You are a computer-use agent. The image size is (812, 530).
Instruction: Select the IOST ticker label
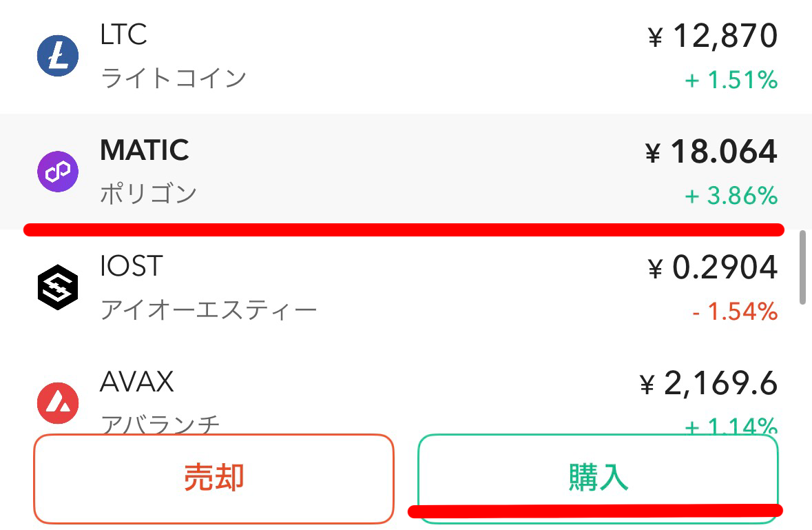132,266
